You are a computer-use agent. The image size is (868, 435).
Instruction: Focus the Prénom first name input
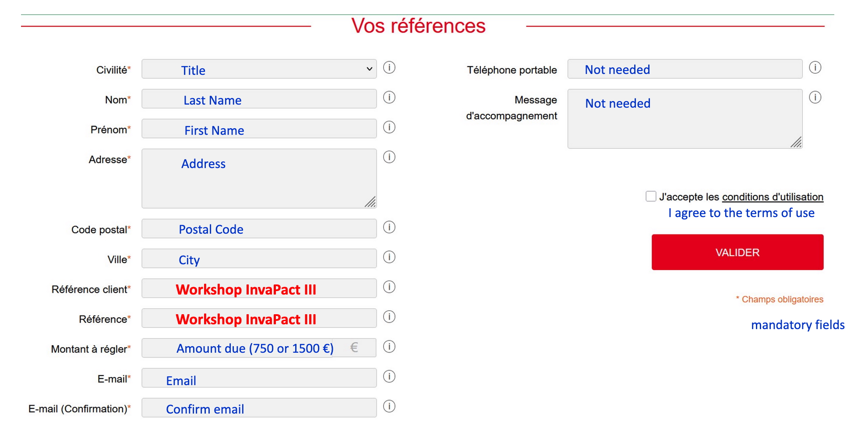[259, 129]
